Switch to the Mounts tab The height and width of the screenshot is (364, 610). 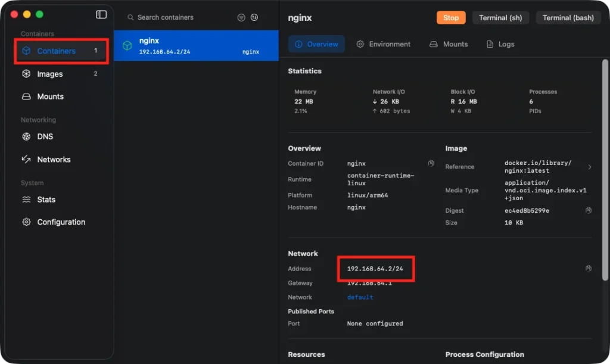point(449,44)
